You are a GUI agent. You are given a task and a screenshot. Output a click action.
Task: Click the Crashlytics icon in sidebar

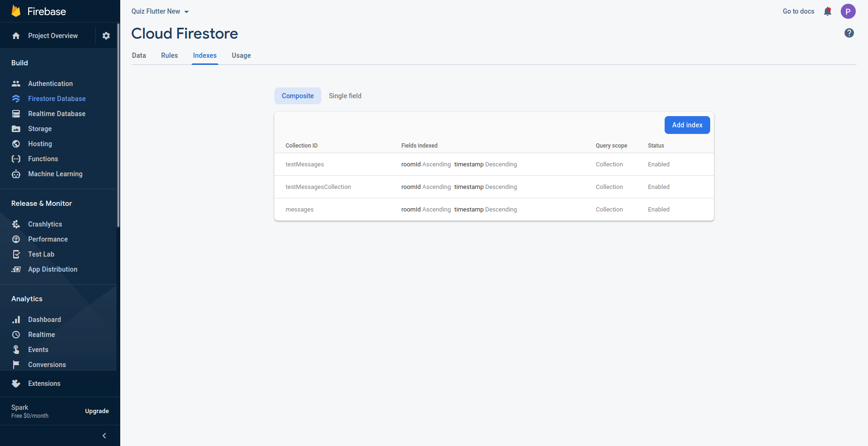click(16, 224)
